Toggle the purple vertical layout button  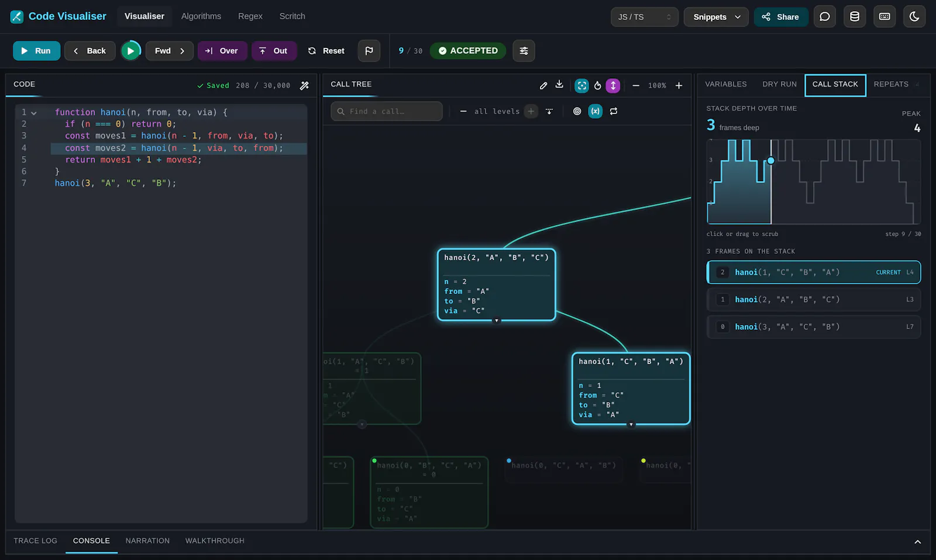click(612, 85)
